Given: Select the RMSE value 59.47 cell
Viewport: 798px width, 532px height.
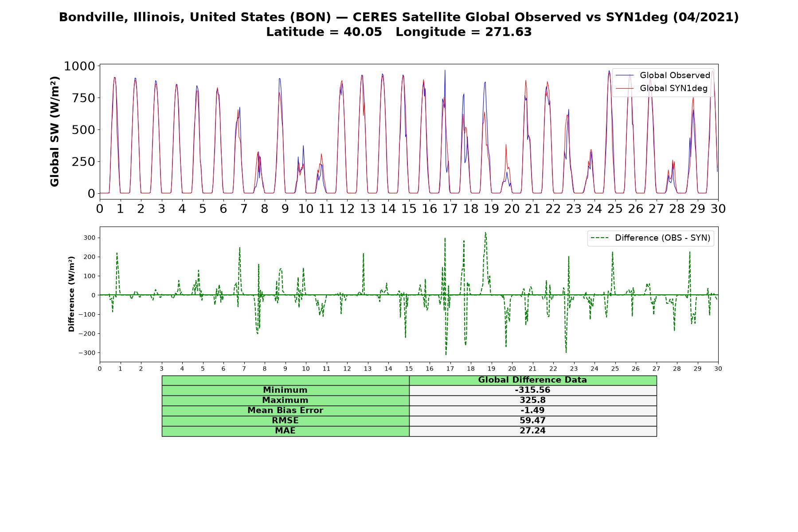Looking at the screenshot, I should pyautogui.click(x=533, y=421).
